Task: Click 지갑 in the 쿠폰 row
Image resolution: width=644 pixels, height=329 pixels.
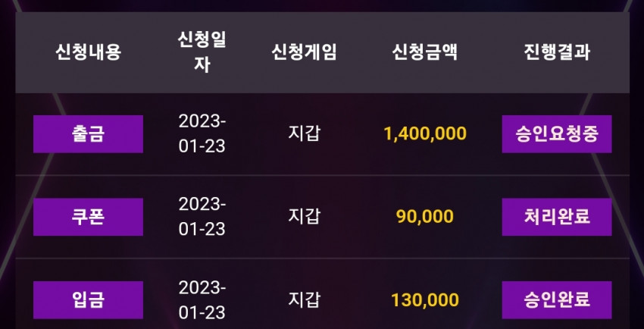Action: tap(304, 217)
